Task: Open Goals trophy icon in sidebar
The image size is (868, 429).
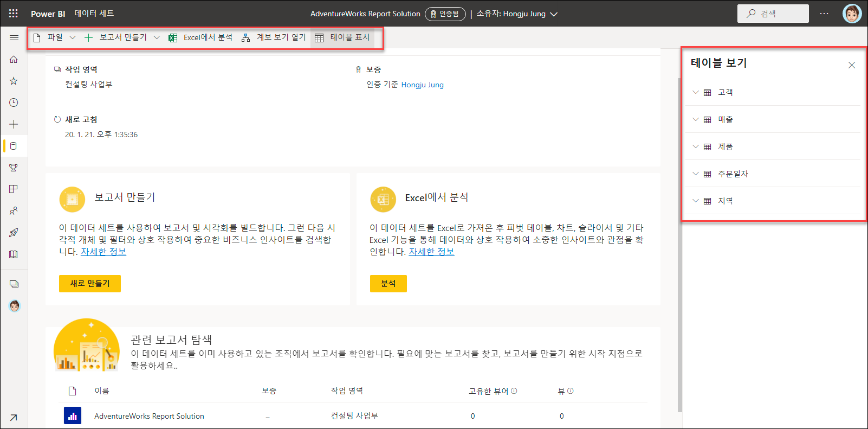Action: (14, 168)
